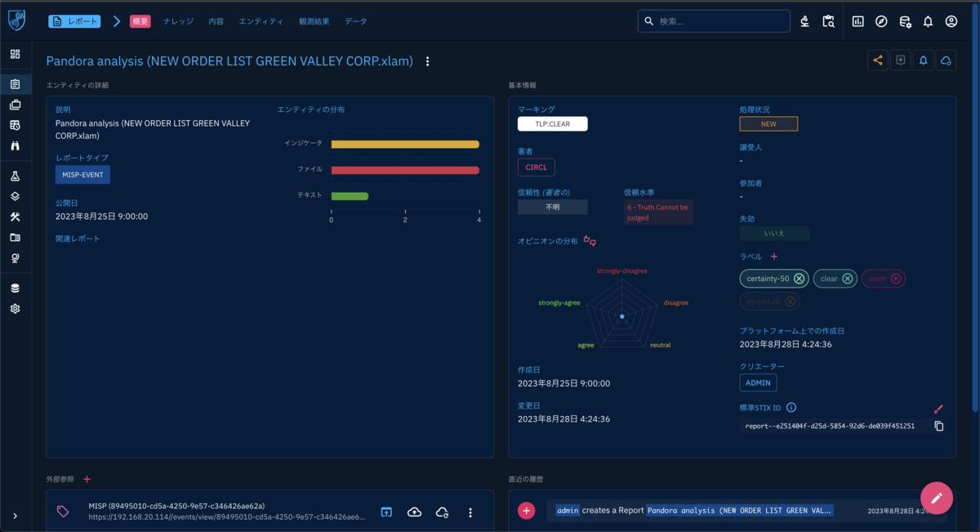Screen dimensions: 980x532
Task: Click the yellow インジケータ bar in chart
Action: click(x=405, y=144)
